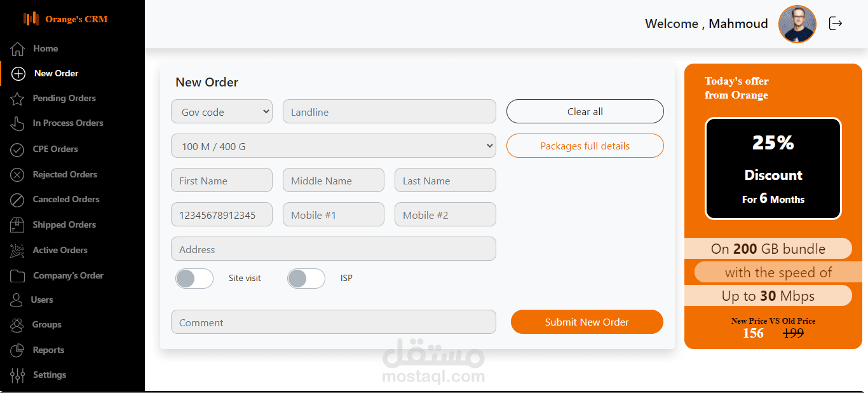
Task: Click the Home house icon
Action: coord(18,49)
